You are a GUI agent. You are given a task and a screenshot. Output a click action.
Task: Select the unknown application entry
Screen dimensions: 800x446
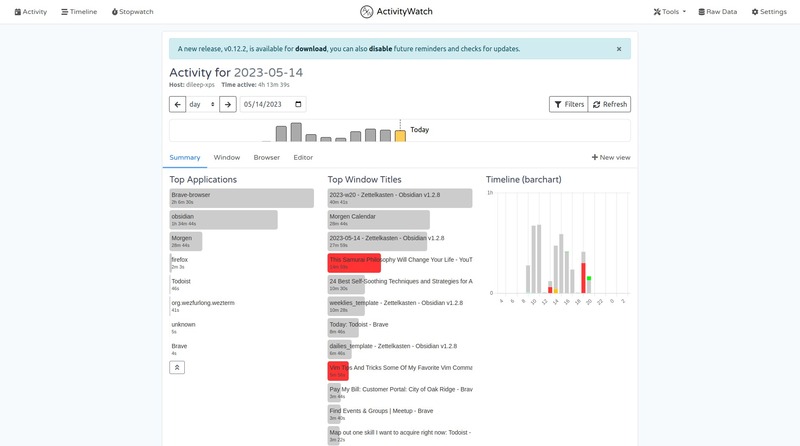(x=183, y=328)
